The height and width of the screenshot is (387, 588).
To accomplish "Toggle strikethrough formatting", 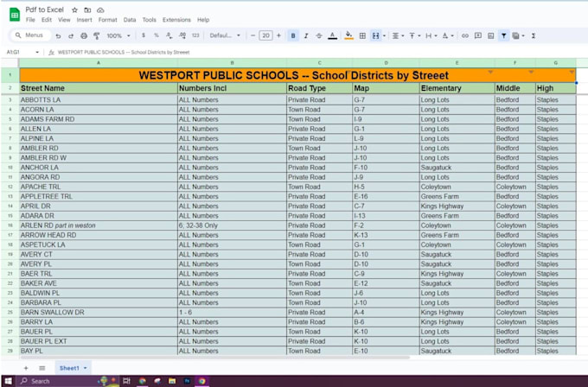I will [x=319, y=36].
